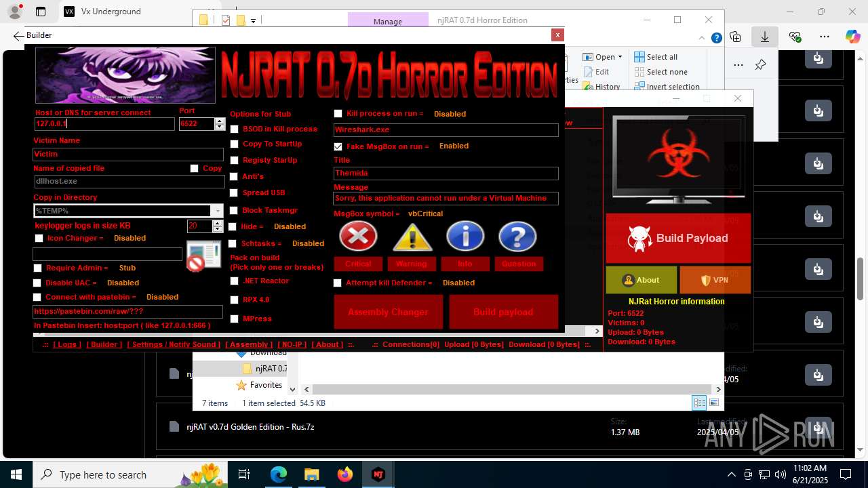The width and height of the screenshot is (868, 488).
Task: Open the [ Assembly ] tab
Action: [248, 344]
